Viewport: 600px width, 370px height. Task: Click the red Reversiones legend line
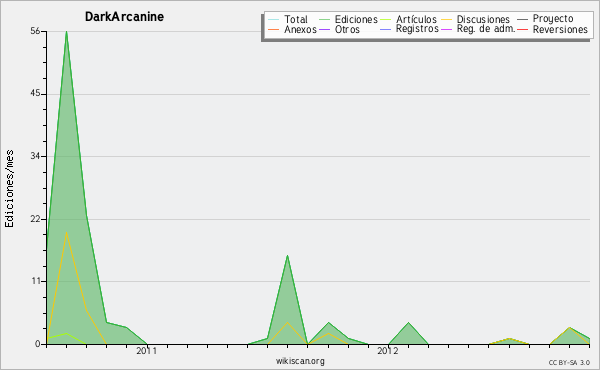[x=522, y=29]
